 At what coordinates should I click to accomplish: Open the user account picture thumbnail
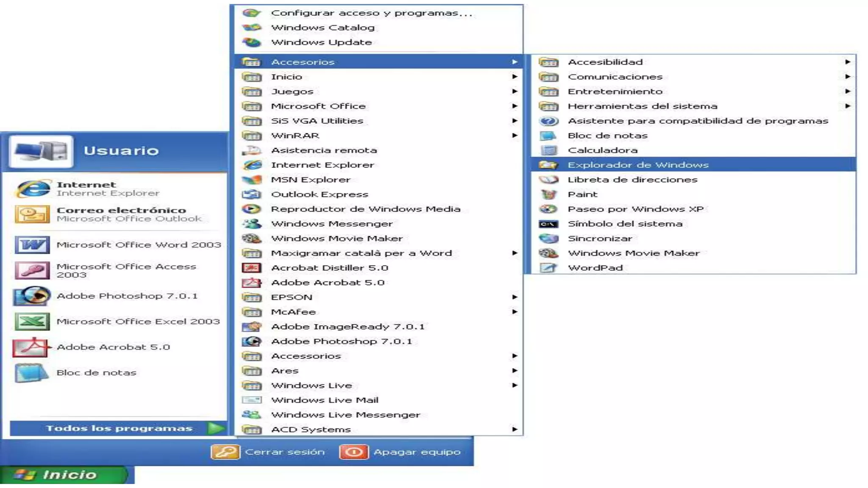[x=41, y=151]
